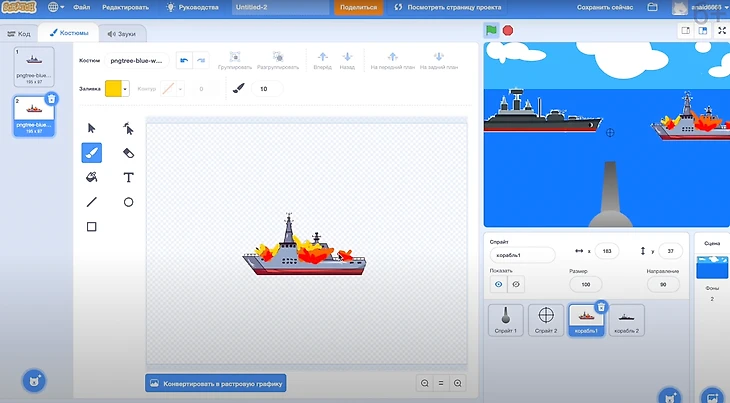Open the fill color dropdown

(x=125, y=88)
